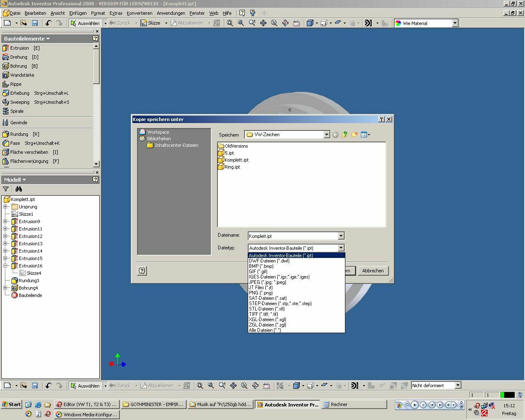Open the Dateiname history dropdown
This screenshot has height=420, width=525.
341,236
